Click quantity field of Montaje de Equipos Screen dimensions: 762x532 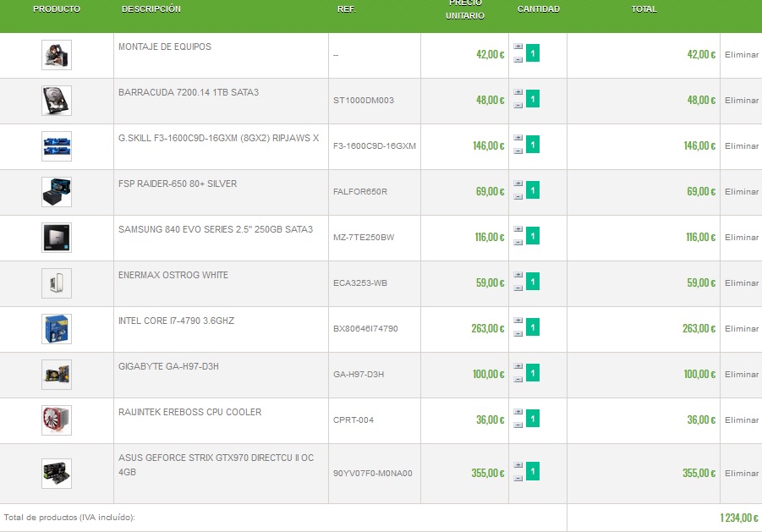(533, 53)
